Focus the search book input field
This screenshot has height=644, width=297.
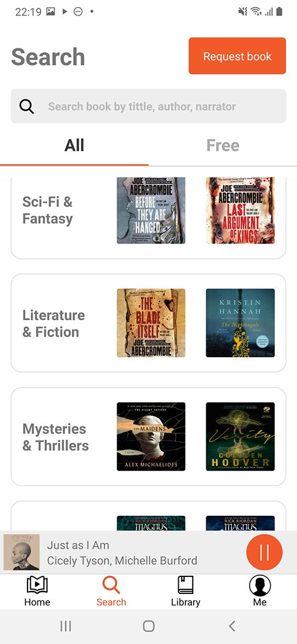tap(148, 106)
